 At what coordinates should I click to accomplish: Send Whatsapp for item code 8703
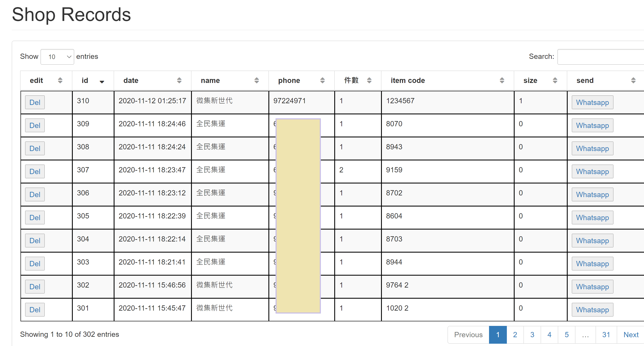(x=592, y=241)
